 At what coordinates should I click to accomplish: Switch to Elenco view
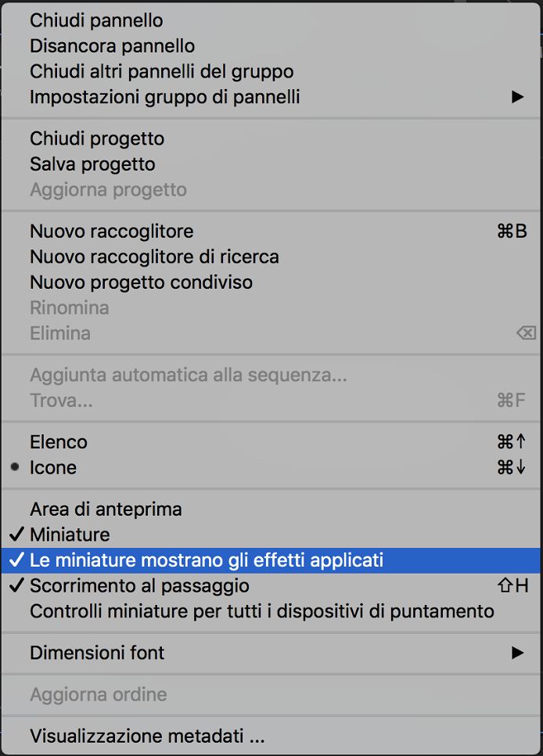pyautogui.click(x=59, y=442)
